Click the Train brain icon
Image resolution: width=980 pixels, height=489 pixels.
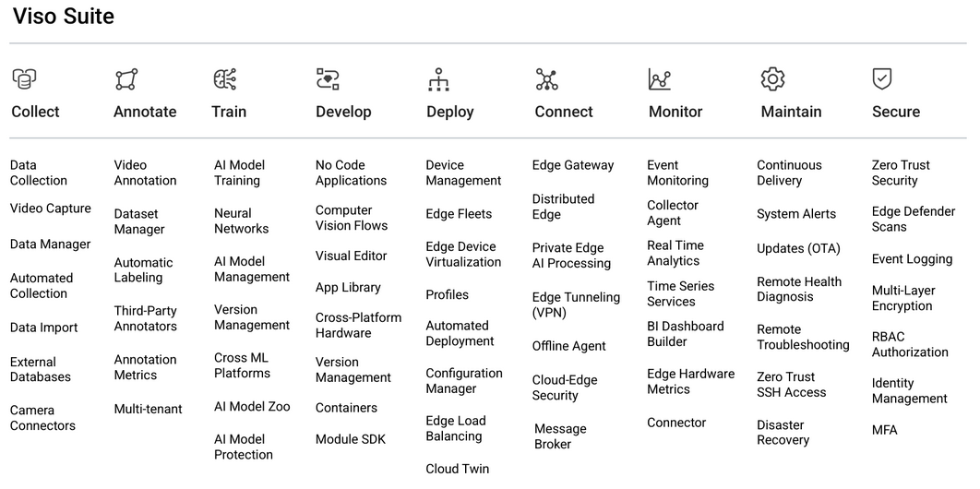pos(225,79)
